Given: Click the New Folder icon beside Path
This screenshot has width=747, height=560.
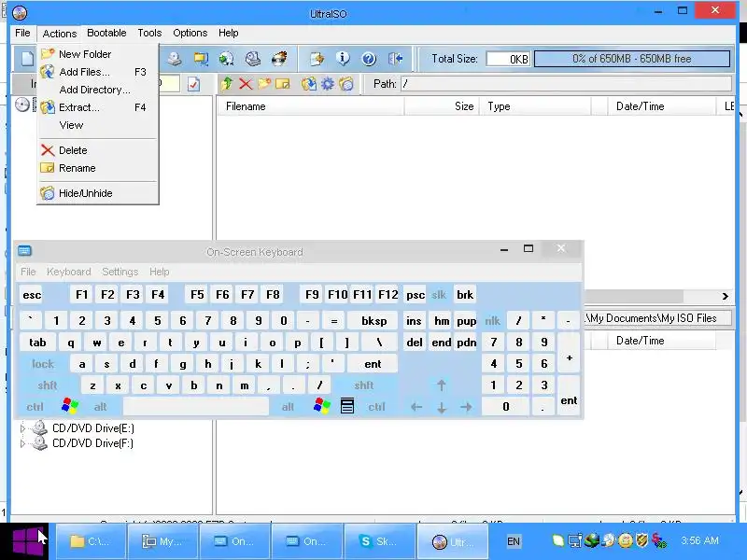Looking at the screenshot, I should tap(264, 84).
